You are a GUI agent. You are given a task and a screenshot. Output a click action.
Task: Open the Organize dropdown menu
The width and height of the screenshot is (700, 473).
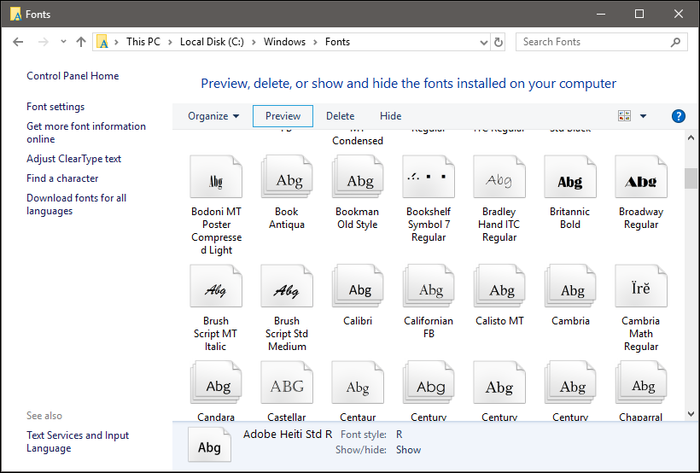(213, 116)
